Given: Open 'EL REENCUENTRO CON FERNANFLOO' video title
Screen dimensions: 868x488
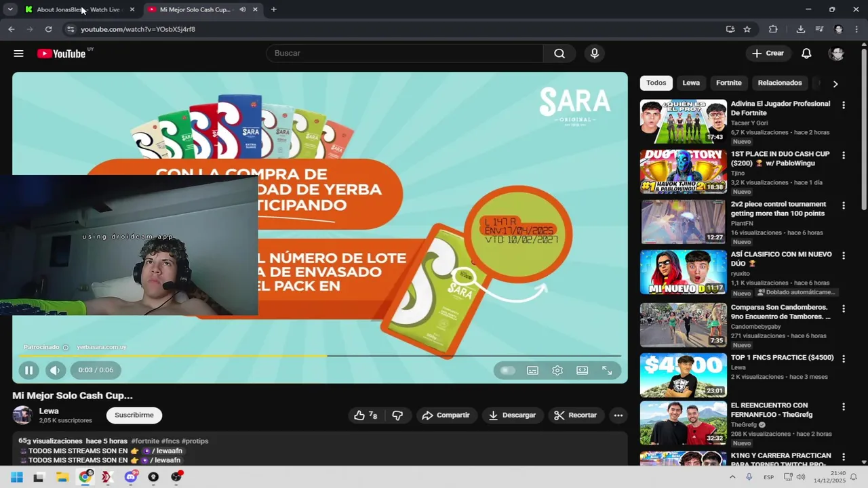Looking at the screenshot, I should (x=771, y=410).
